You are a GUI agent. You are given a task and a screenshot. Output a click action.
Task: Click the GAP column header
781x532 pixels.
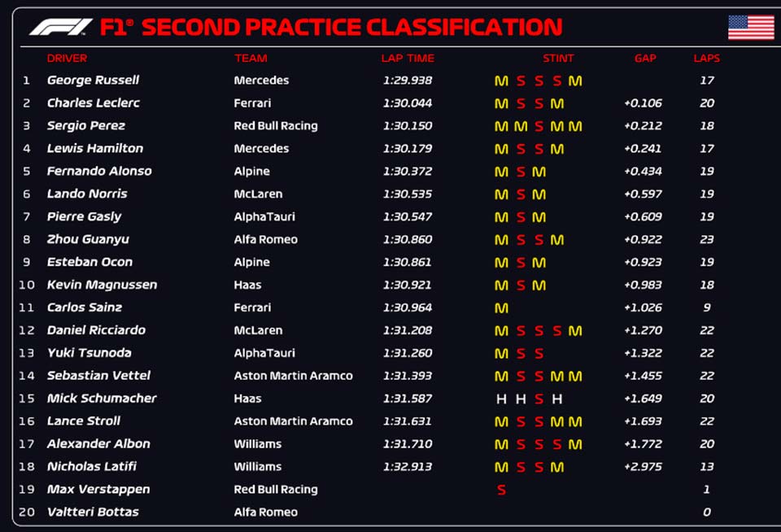tap(645, 59)
